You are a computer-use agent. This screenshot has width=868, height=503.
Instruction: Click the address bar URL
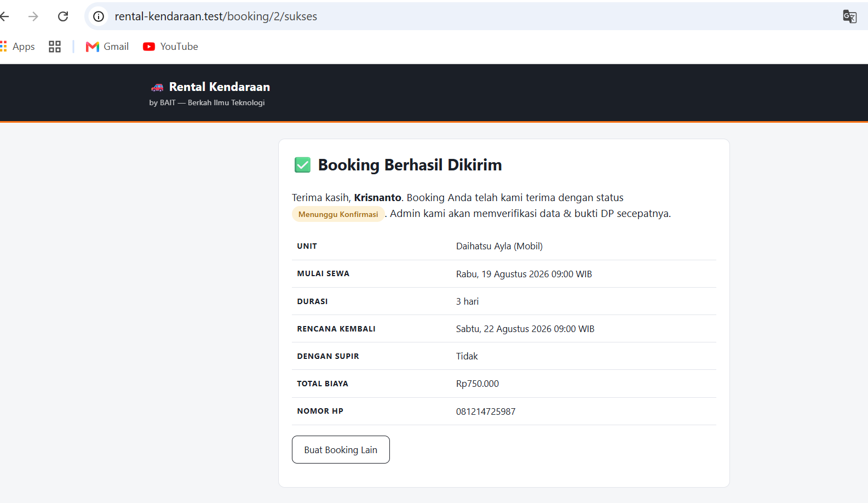click(x=216, y=16)
